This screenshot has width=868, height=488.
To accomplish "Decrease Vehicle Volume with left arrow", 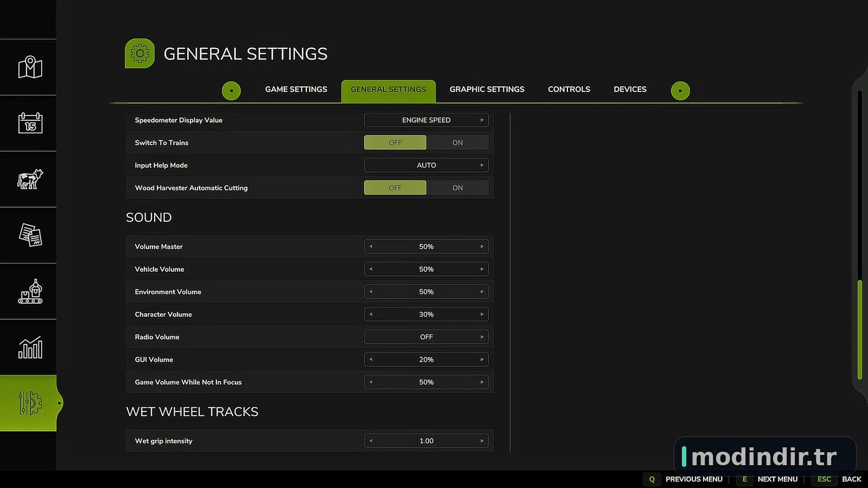I will (371, 269).
